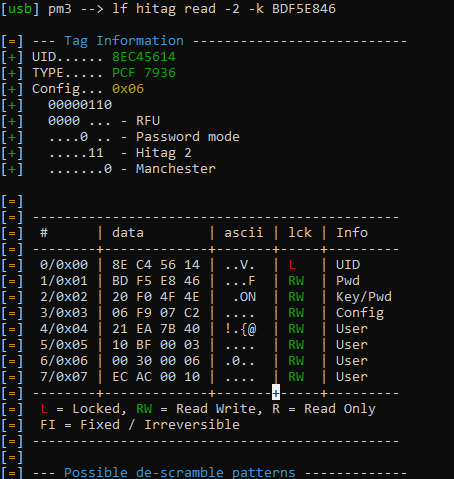This screenshot has width=454, height=479.
Task: Click the Config row data 06 F9 07 C2
Action: pos(156,313)
